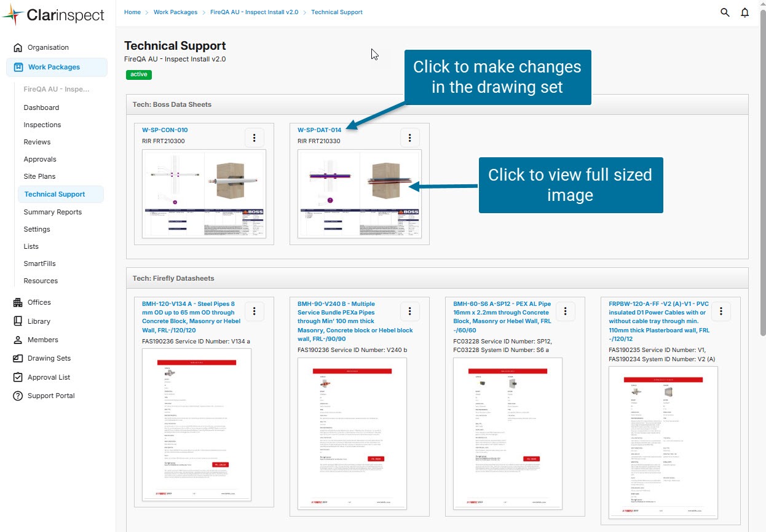The height and width of the screenshot is (532, 766).
Task: Click Work Packages breadcrumb link
Action: 175,12
